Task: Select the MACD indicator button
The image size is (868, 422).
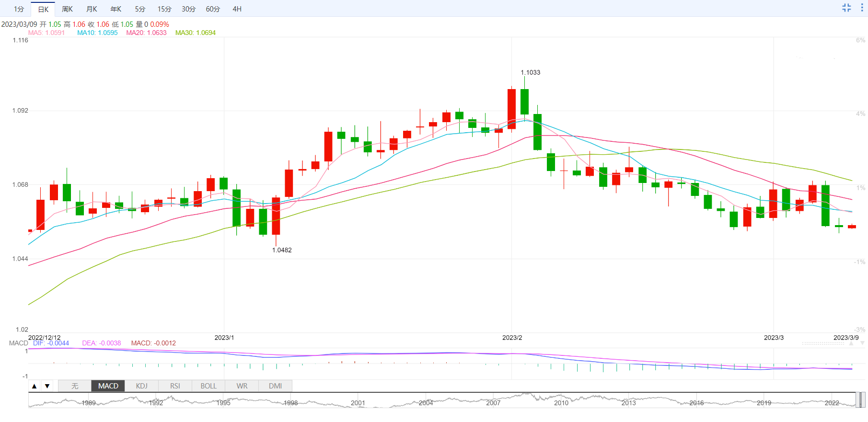Action: (x=108, y=386)
